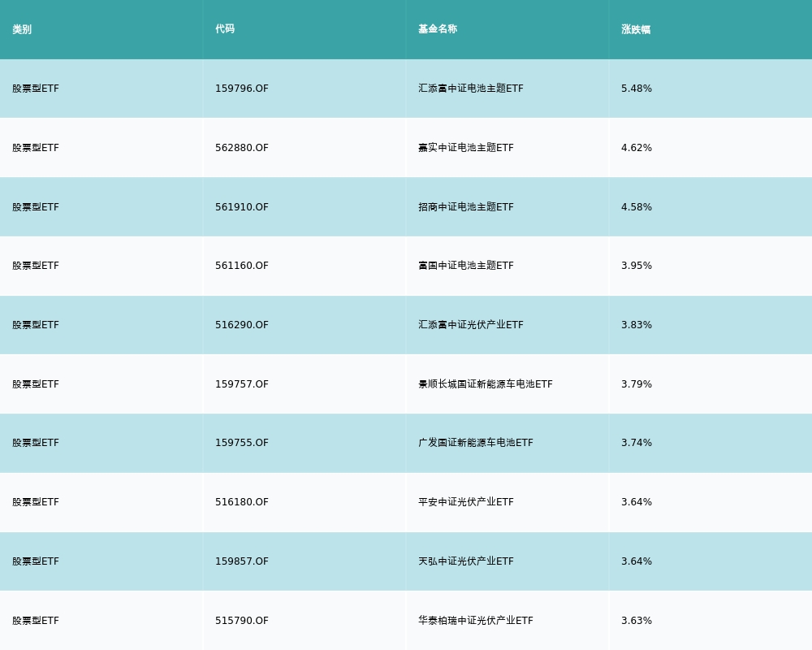
Task: Click the 4.62% change value
Action: point(637,148)
